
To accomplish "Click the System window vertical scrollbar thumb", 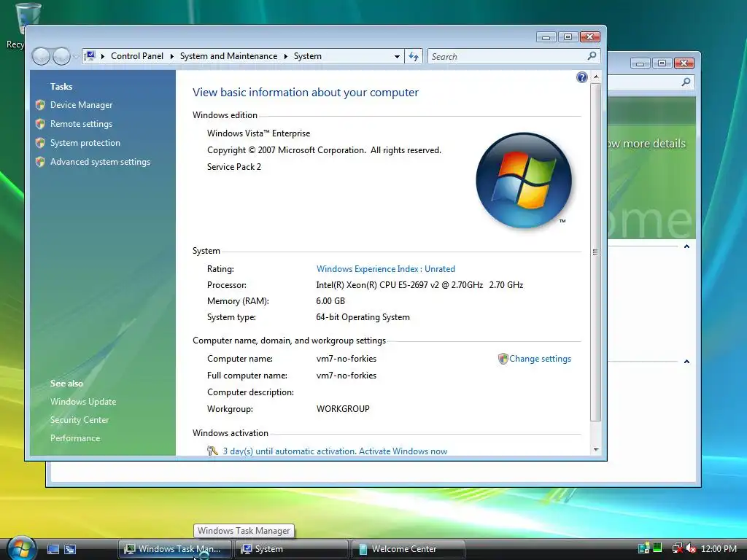I will pyautogui.click(x=595, y=252).
